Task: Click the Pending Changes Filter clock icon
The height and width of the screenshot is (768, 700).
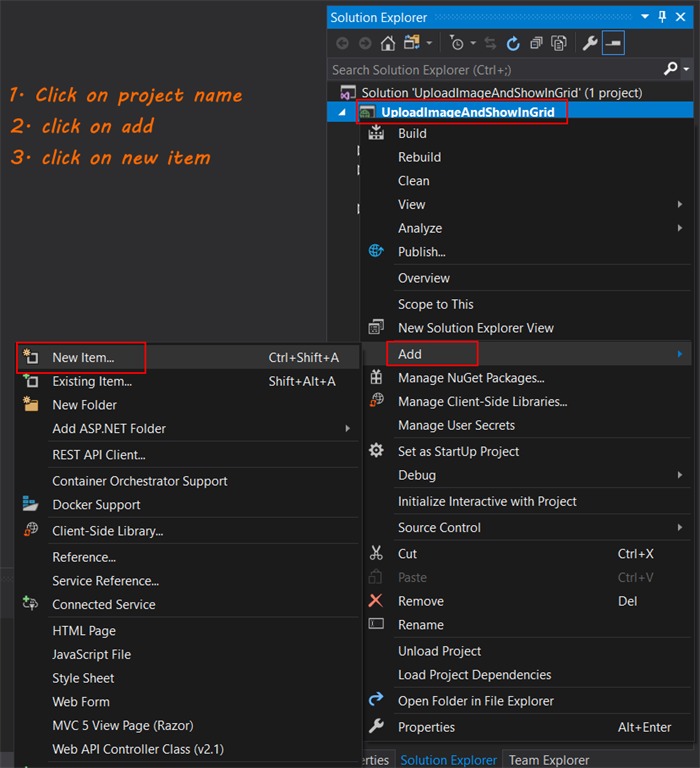Action: [457, 43]
